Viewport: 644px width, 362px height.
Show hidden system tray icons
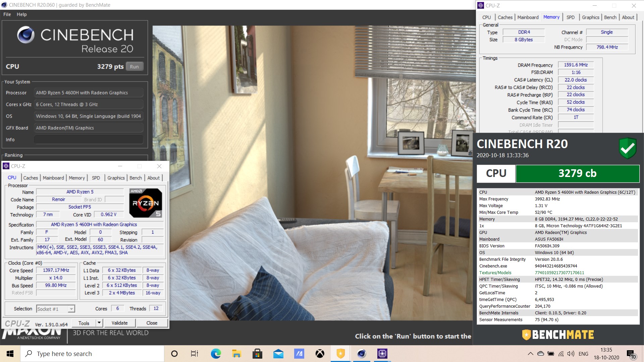pos(530,354)
